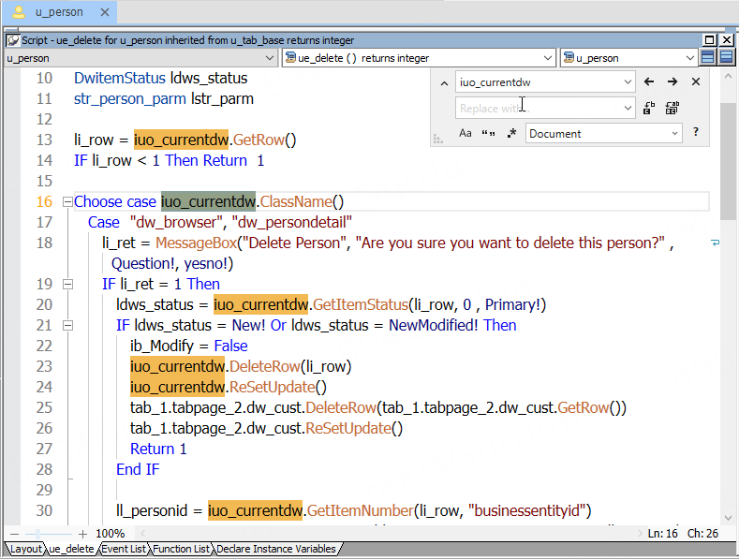Collapse the replace row with chevron

tap(443, 82)
